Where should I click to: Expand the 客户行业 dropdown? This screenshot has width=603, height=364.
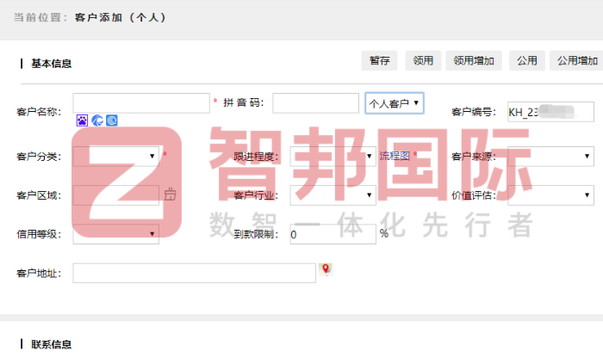[333, 195]
